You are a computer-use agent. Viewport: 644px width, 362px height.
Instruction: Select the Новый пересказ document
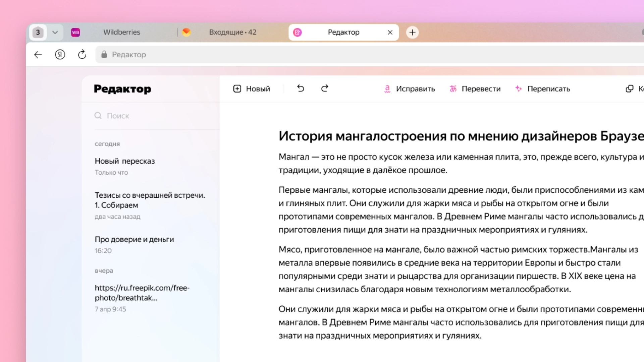pos(124,161)
